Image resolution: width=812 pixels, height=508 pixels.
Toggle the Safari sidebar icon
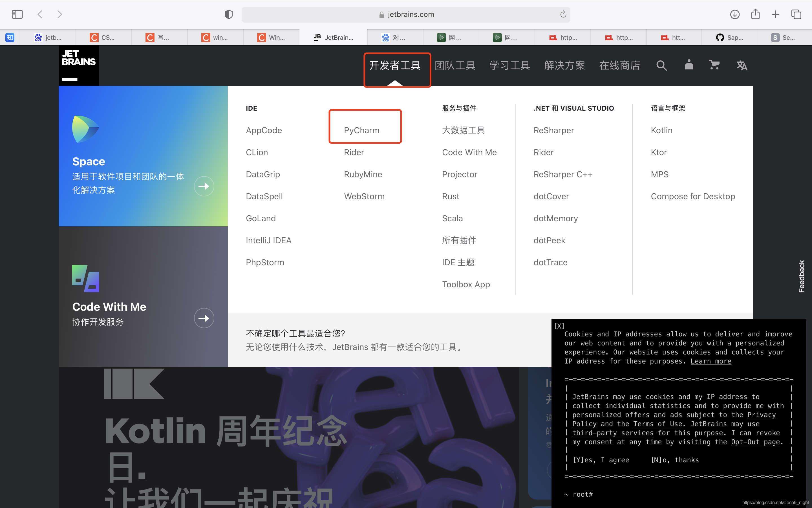[x=17, y=14]
